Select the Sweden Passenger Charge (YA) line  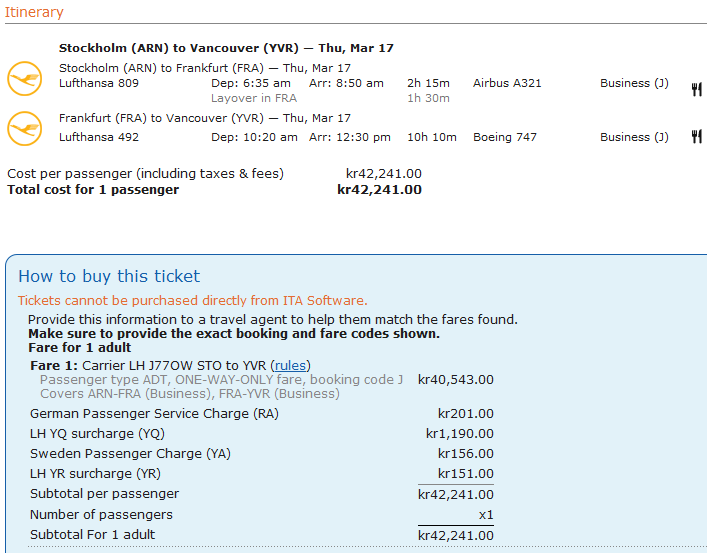(x=130, y=453)
